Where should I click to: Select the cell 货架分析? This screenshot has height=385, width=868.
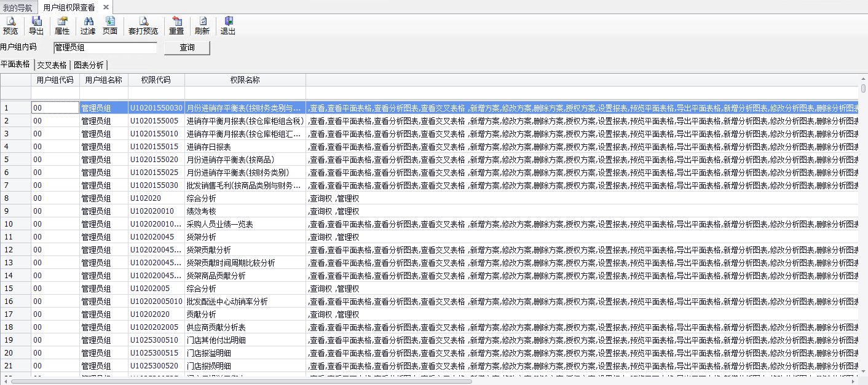[245, 237]
